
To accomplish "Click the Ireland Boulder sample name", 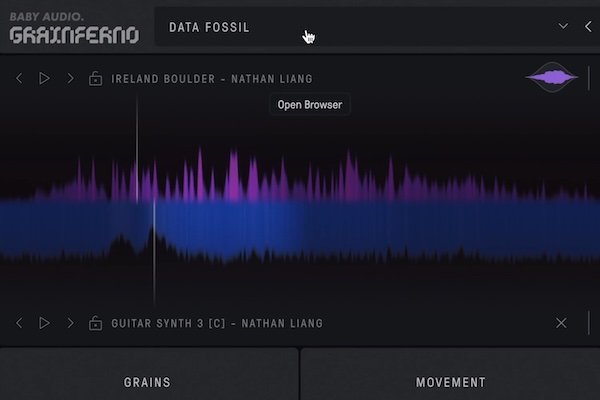I will (x=212, y=79).
